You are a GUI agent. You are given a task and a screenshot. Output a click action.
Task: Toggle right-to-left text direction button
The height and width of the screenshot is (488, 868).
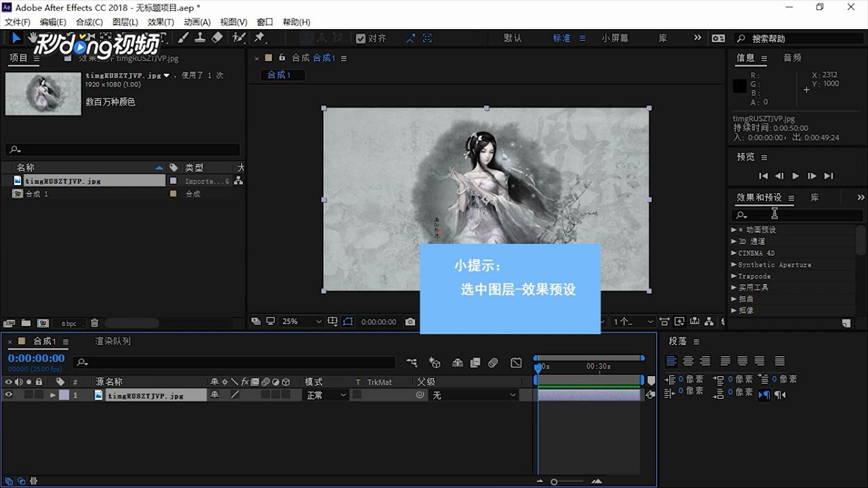coord(780,394)
